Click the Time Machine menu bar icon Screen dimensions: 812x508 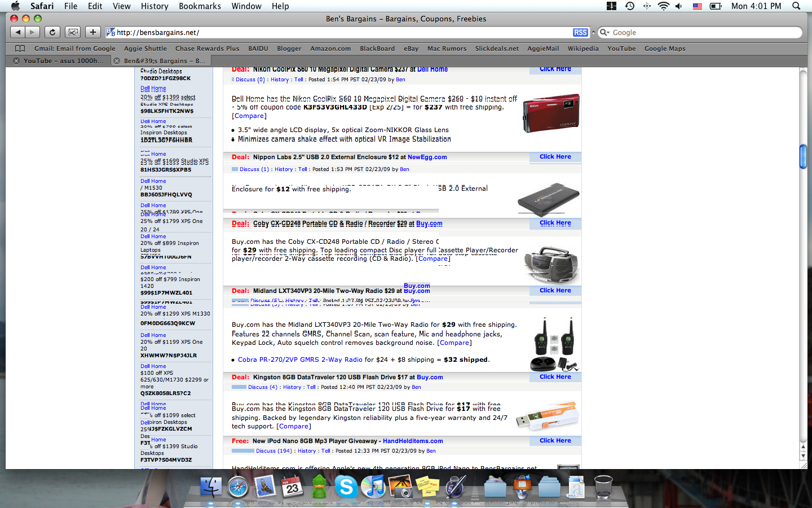point(630,6)
